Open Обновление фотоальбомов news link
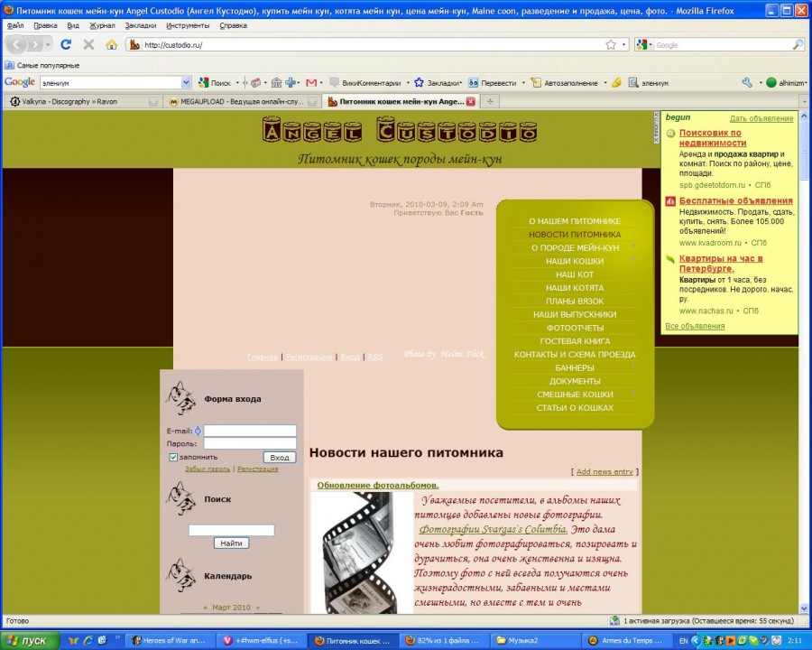Viewport: 812px width, 650px height. coord(377,485)
